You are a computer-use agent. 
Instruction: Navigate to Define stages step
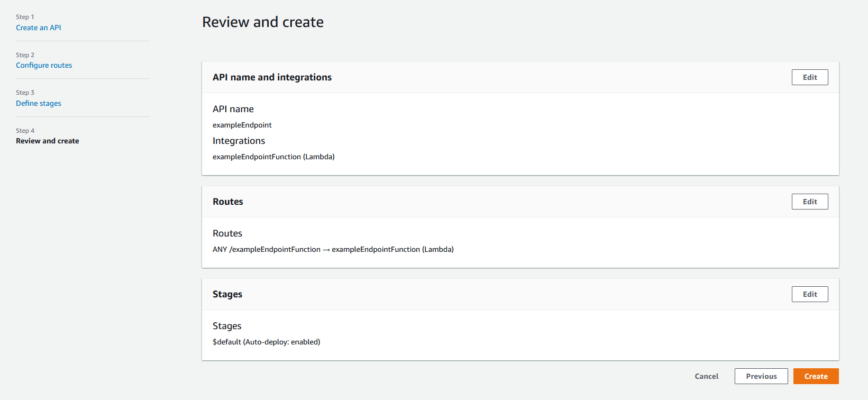39,103
